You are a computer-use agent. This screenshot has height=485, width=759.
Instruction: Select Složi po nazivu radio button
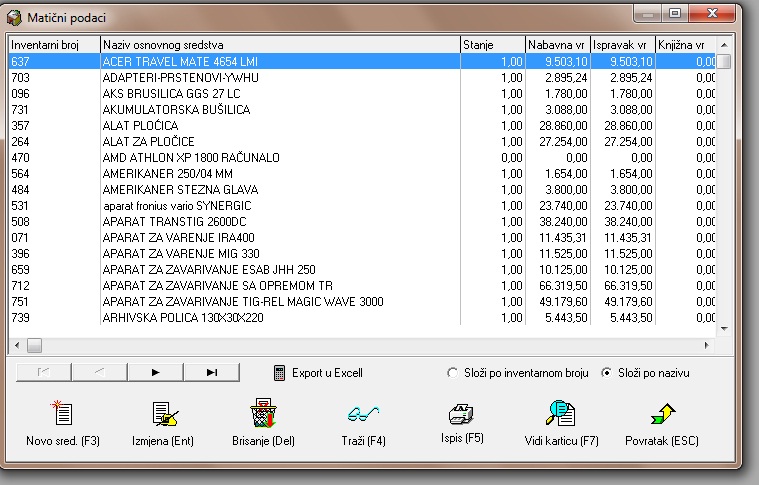tap(606, 373)
